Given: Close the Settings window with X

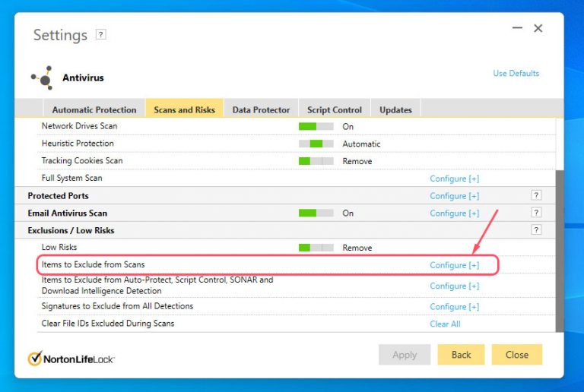Looking at the screenshot, I should tap(538, 28).
